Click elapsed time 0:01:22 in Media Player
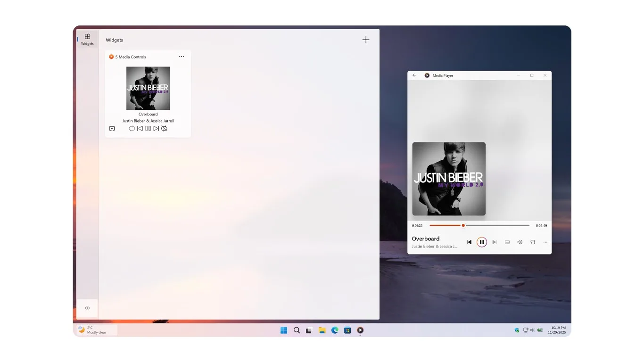 pos(417,226)
